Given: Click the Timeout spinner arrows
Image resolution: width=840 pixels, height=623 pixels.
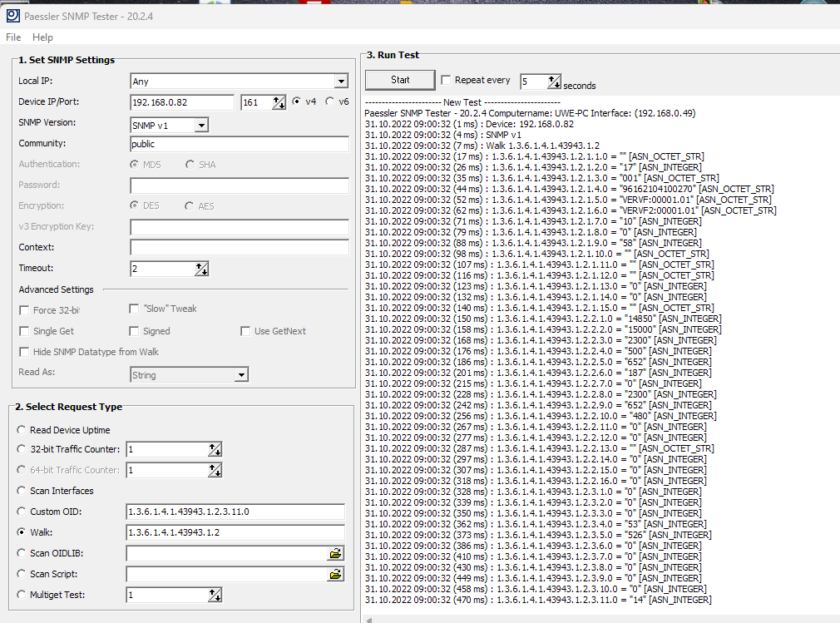Looking at the screenshot, I should click(x=201, y=269).
